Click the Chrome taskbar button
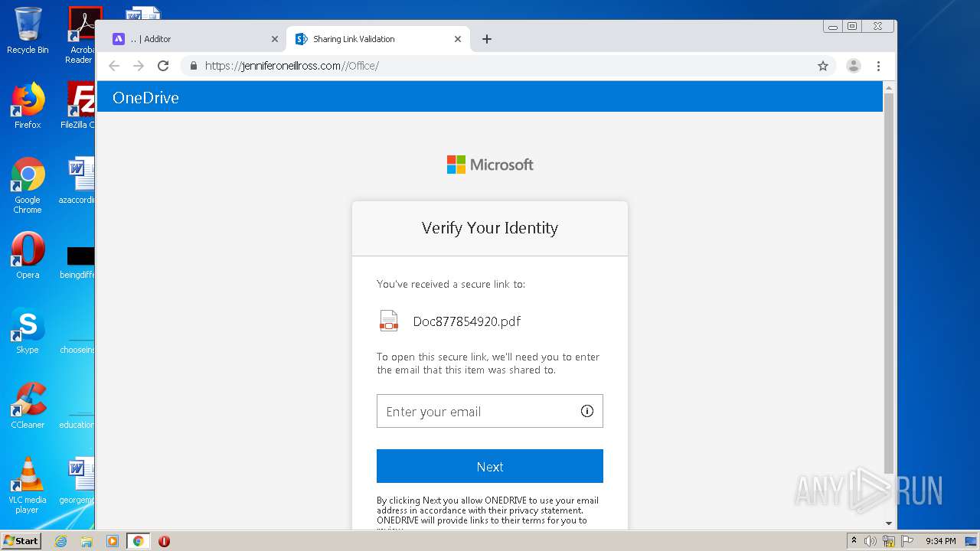The height and width of the screenshot is (551, 980). click(x=139, y=541)
